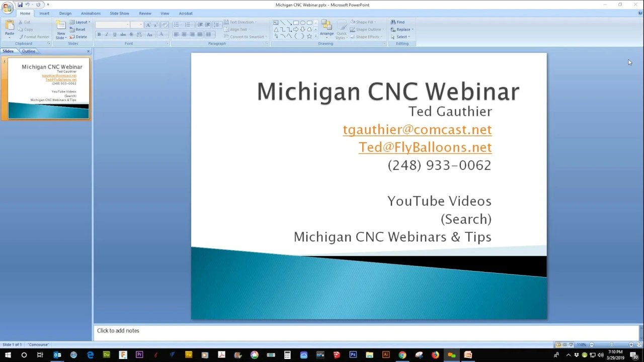644x362 pixels.
Task: Switch to the Design ribbon tab
Action: click(65, 14)
